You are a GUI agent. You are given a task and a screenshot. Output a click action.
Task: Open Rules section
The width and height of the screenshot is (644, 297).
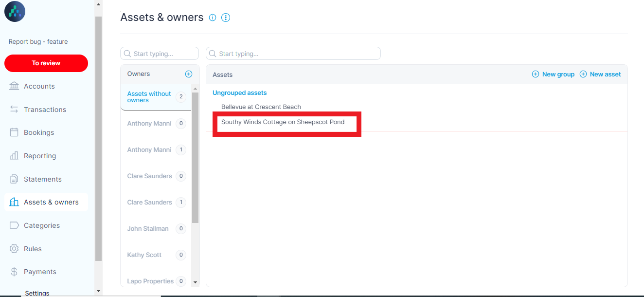click(33, 249)
